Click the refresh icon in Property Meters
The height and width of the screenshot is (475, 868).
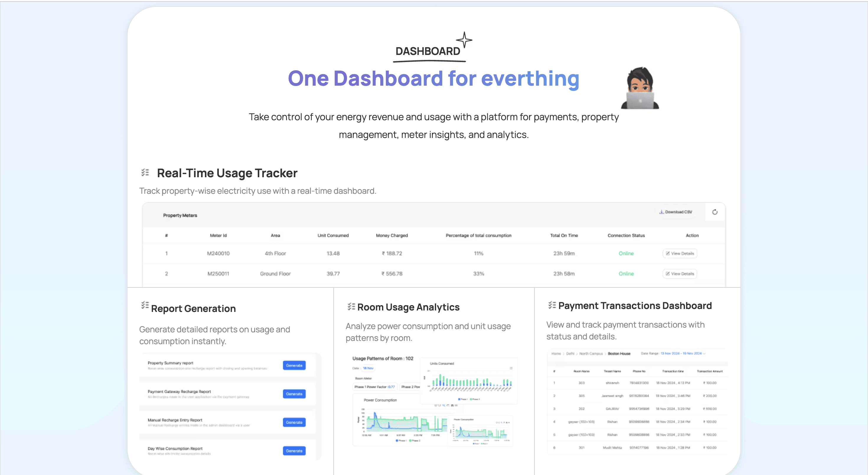[x=714, y=212]
